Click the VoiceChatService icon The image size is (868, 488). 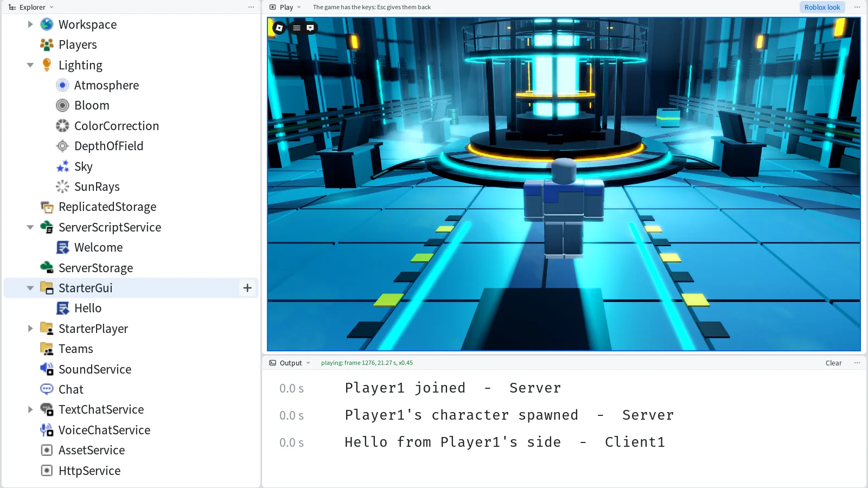[x=47, y=430]
